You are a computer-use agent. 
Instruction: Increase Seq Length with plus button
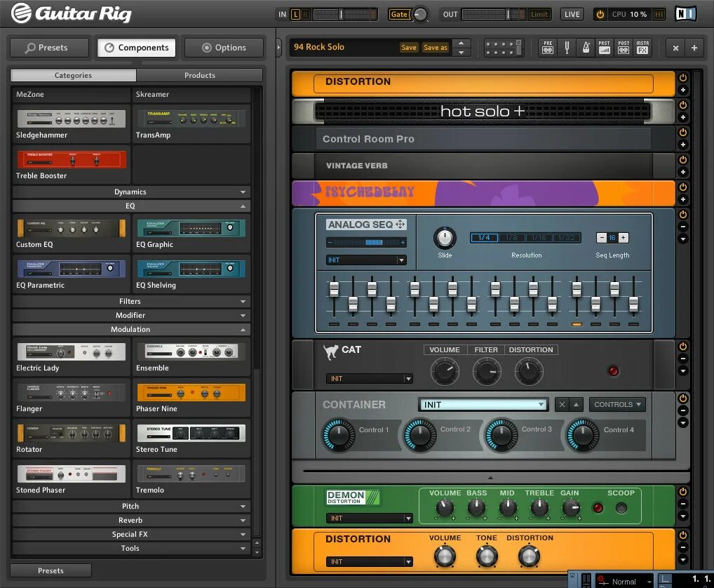click(x=624, y=238)
